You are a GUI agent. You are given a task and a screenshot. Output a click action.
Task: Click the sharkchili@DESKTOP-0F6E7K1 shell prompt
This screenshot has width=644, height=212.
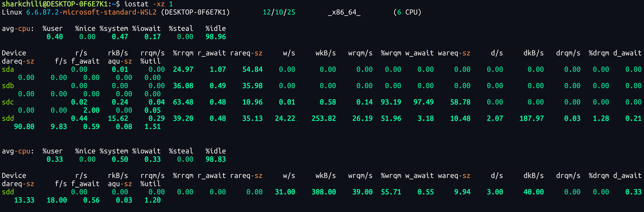(x=55, y=4)
